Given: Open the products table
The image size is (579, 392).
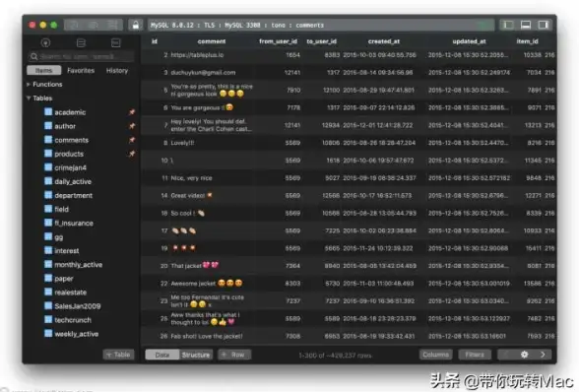Looking at the screenshot, I should [69, 154].
